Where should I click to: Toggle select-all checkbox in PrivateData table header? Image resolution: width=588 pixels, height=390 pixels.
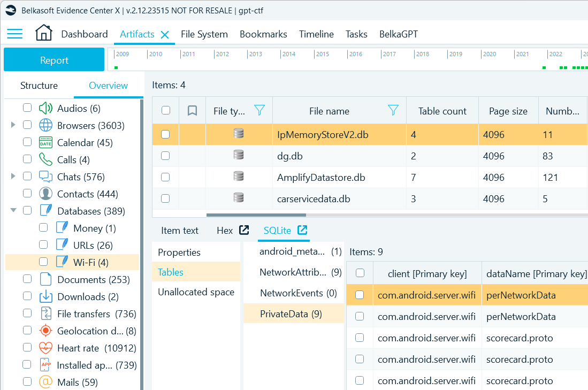[x=360, y=273]
